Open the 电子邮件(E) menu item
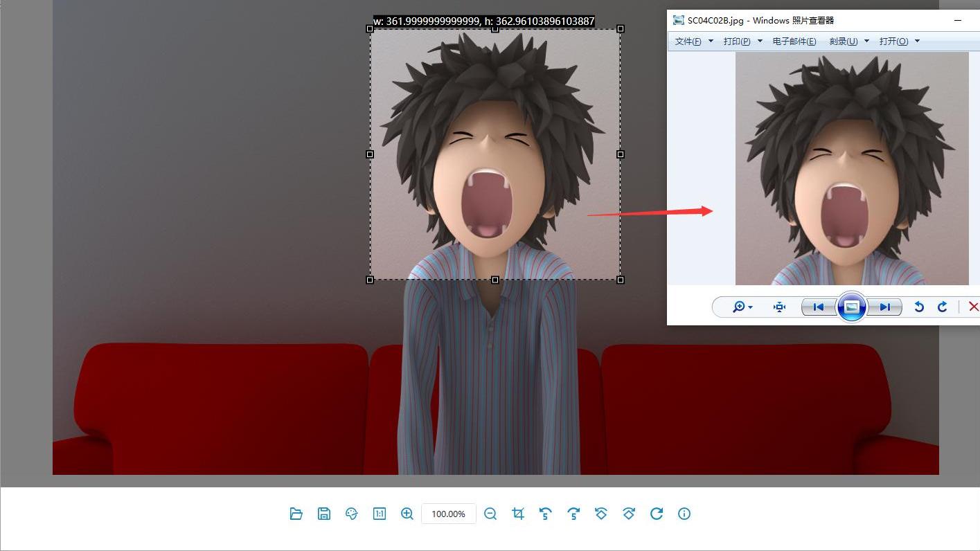Image resolution: width=980 pixels, height=551 pixels. 794,42
